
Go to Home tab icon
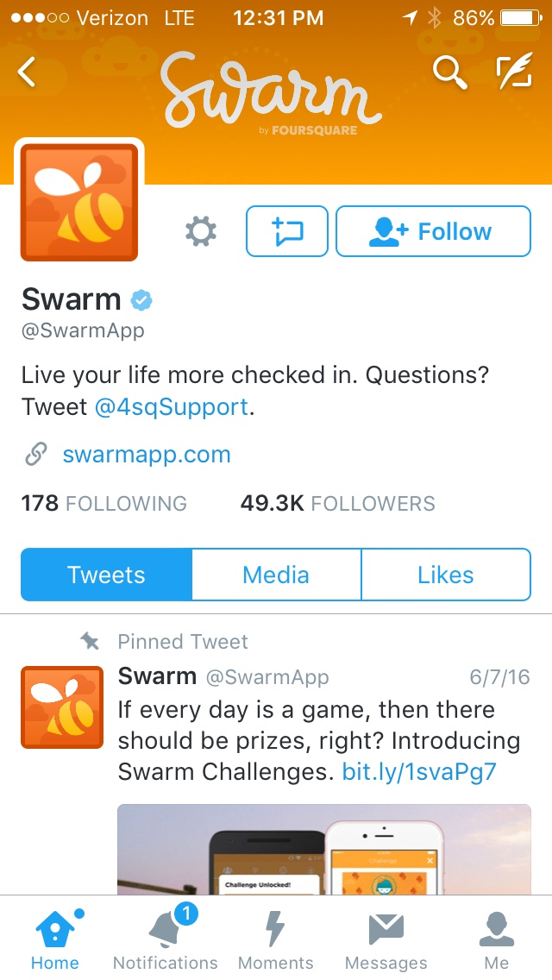(55, 939)
